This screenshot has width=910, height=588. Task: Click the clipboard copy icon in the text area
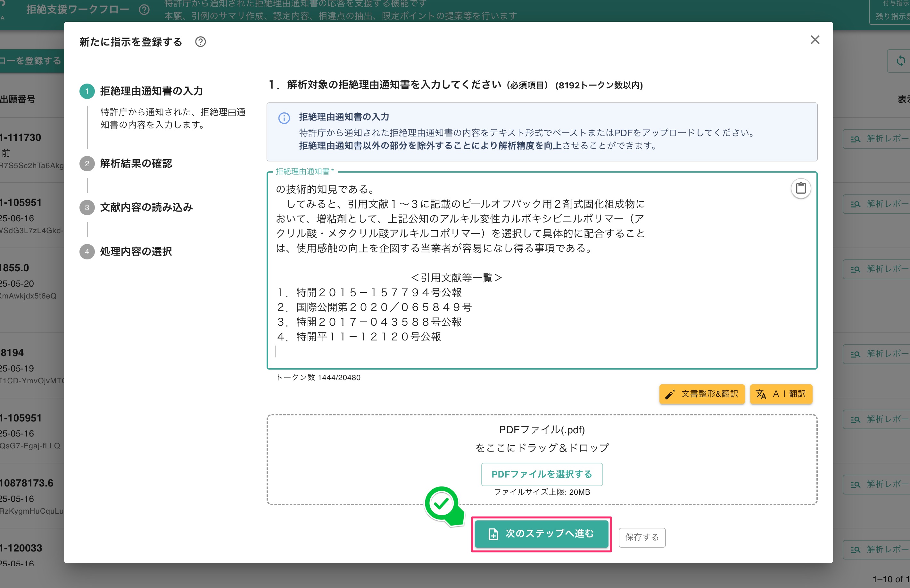(x=801, y=188)
